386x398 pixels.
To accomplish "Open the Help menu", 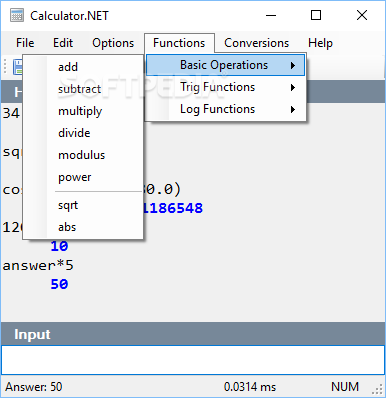I will click(320, 43).
